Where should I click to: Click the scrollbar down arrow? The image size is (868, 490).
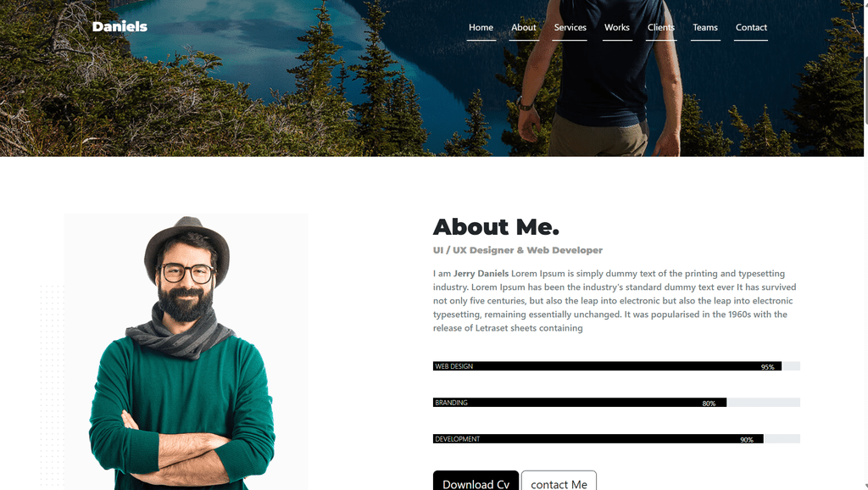[x=865, y=486]
